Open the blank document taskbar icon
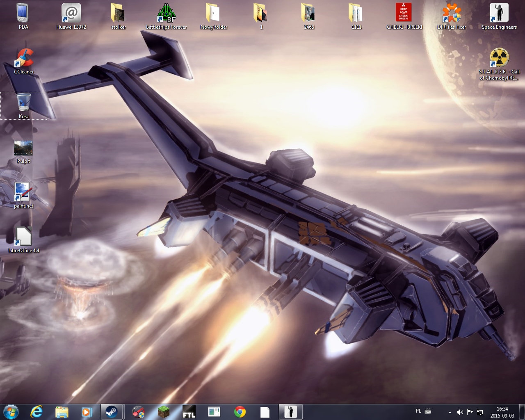 pyautogui.click(x=265, y=411)
